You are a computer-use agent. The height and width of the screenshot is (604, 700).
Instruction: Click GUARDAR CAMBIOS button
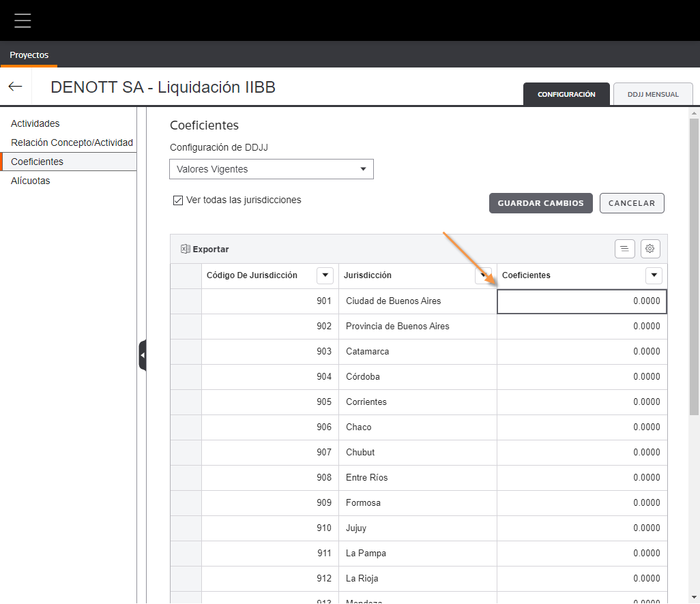(540, 203)
